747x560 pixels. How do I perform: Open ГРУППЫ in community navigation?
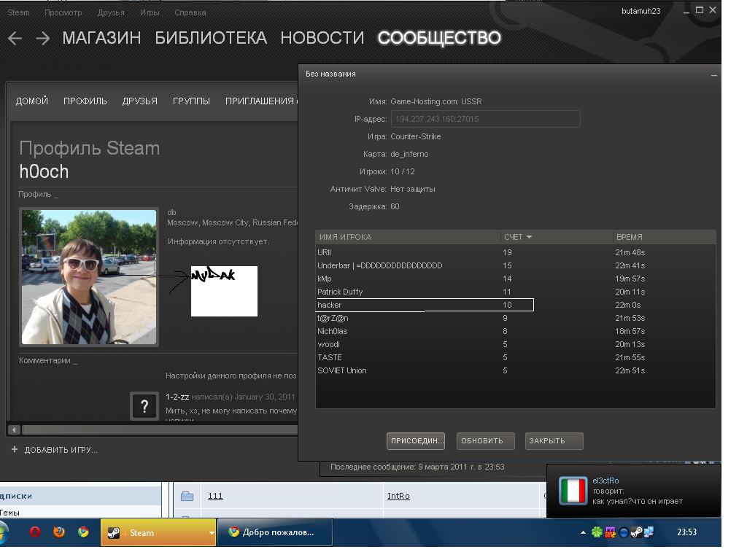[x=191, y=101]
